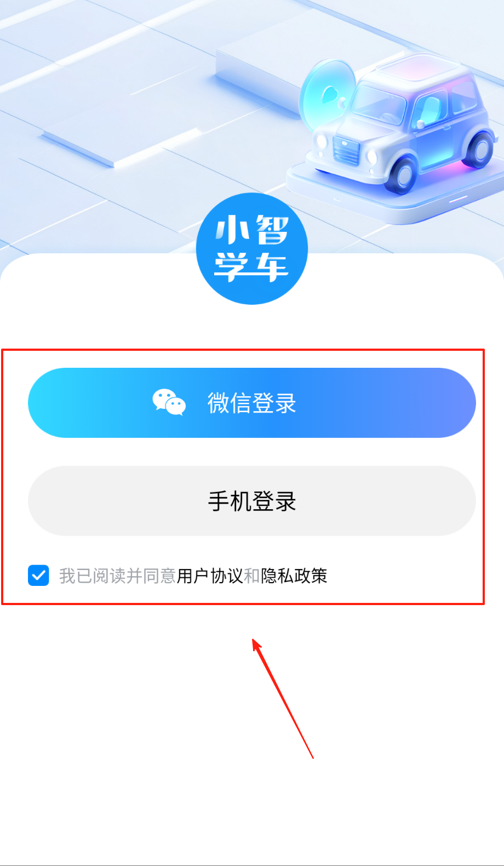Choose the 手机登录 phone login button
This screenshot has height=866, width=504.
pos(252,501)
